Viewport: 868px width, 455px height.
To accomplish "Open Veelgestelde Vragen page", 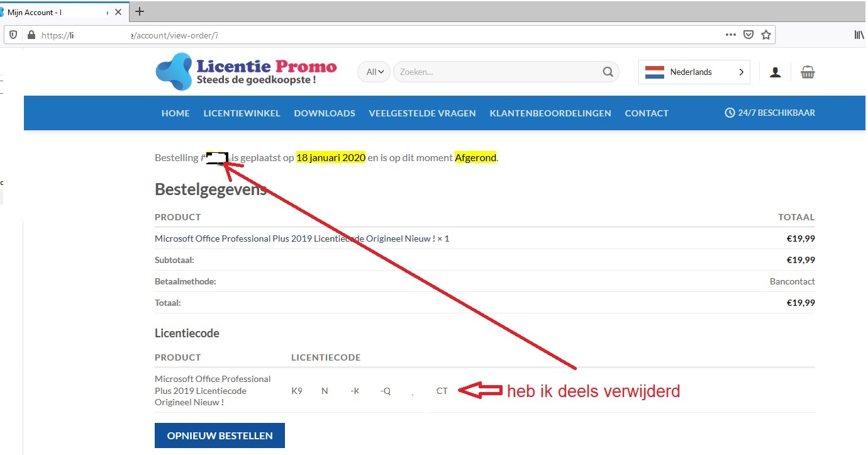I will 422,113.
